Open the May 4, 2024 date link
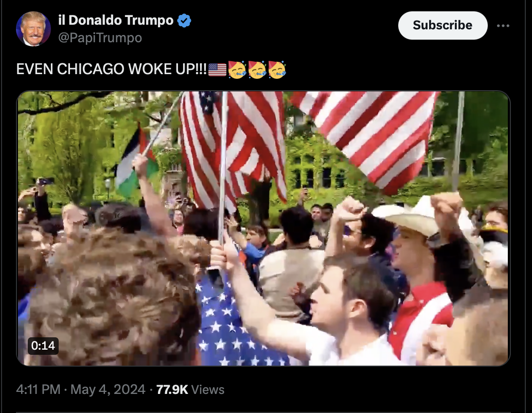The image size is (532, 413). [108, 389]
